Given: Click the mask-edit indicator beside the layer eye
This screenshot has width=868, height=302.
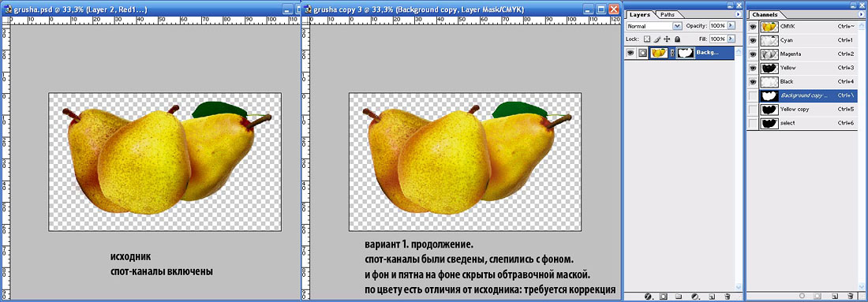Looking at the screenshot, I should coord(642,53).
